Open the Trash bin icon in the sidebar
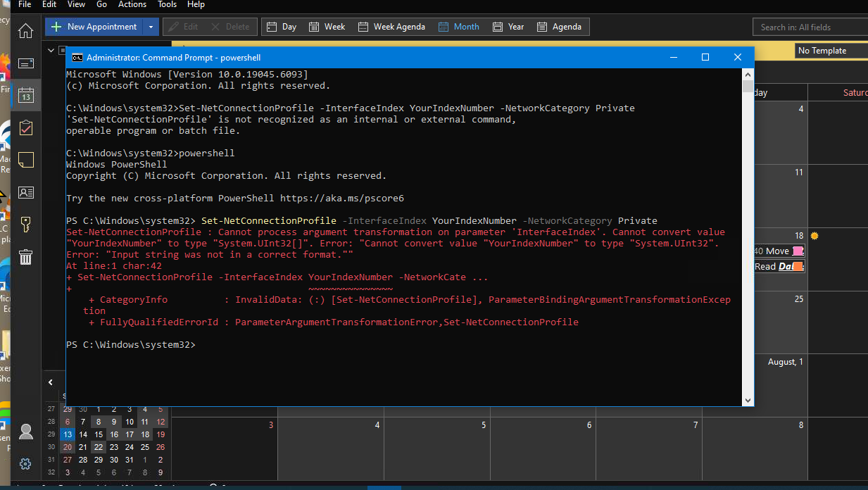This screenshot has width=868, height=490. (x=25, y=256)
